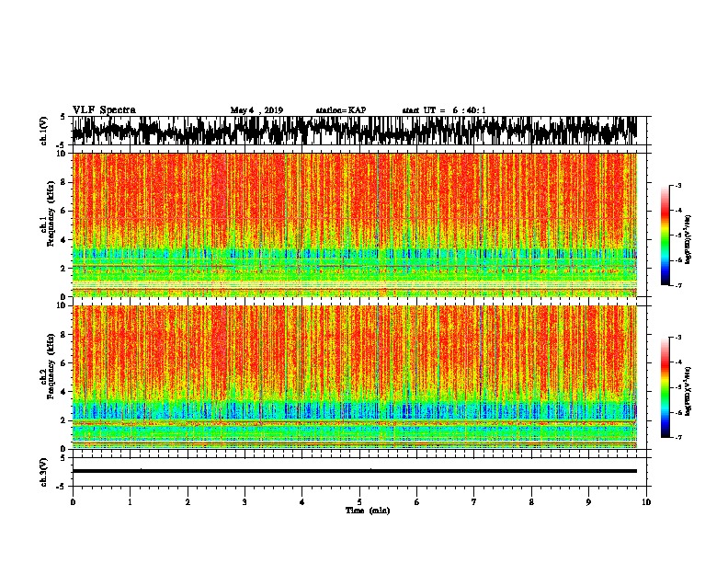This screenshot has width=728, height=563.
Task: Click the "1" tick on Time axis
Action: 130,502
